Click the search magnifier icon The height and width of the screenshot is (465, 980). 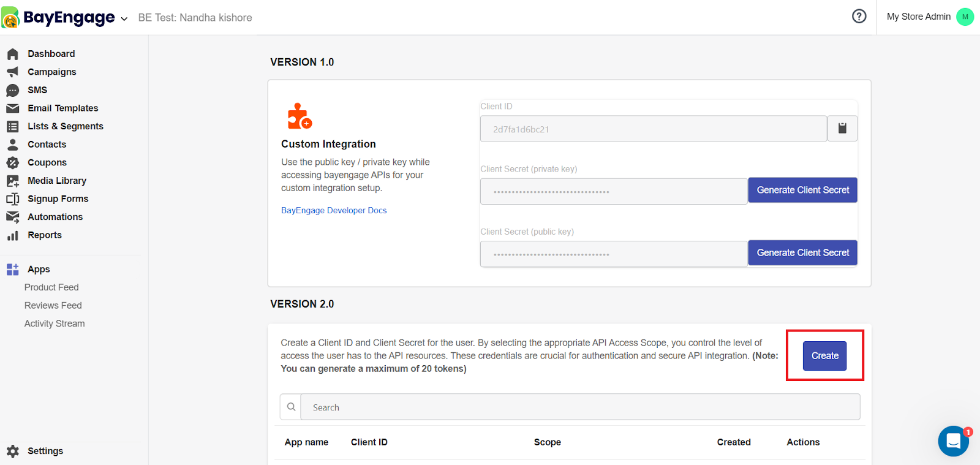pyautogui.click(x=291, y=407)
